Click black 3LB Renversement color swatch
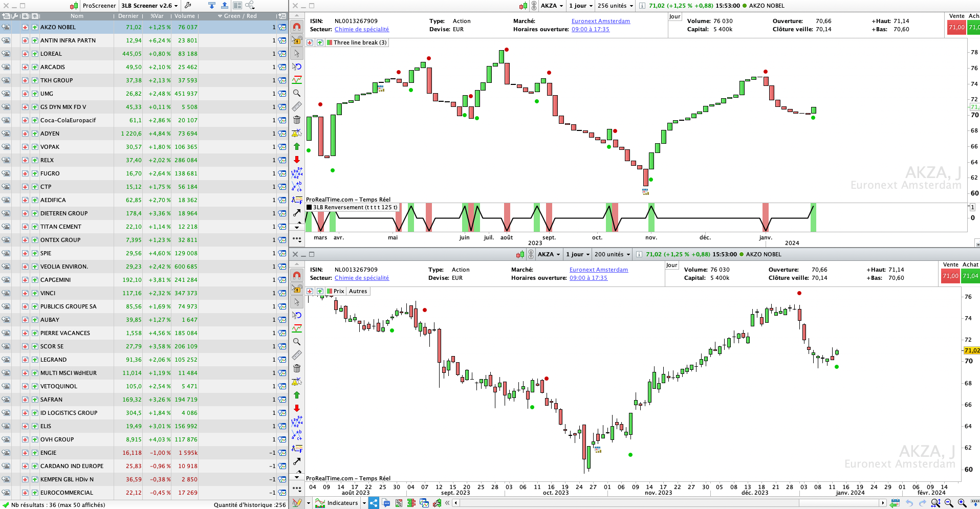The width and height of the screenshot is (980, 509). click(309, 207)
